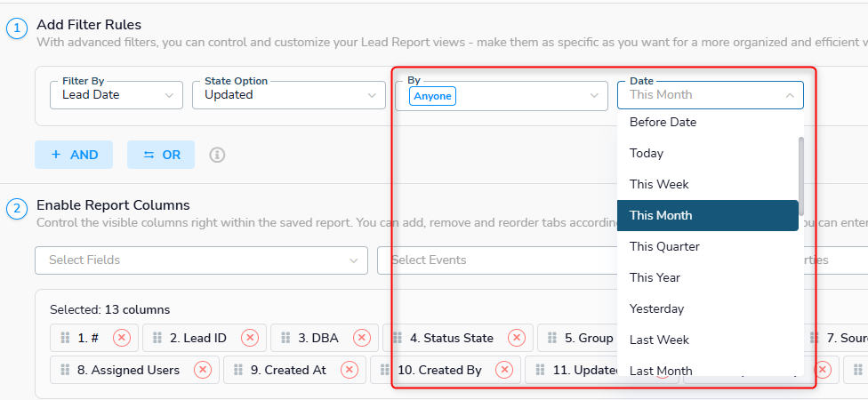The width and height of the screenshot is (868, 400).
Task: Choose 'This Week' from the Date list
Action: click(x=708, y=184)
